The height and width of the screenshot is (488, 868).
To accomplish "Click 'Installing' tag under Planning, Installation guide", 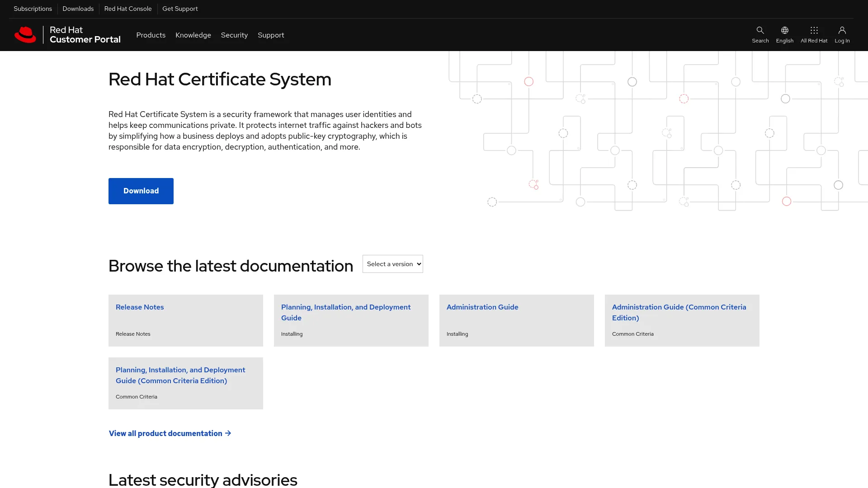I will point(292,334).
